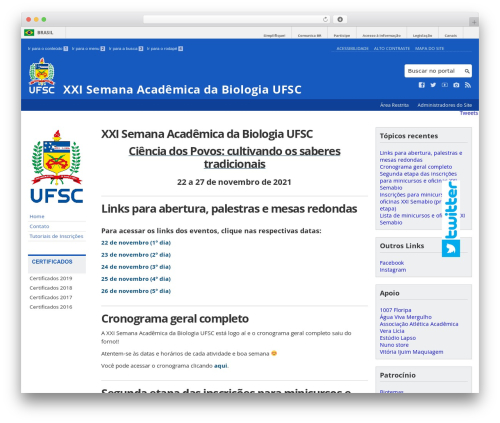Click the Tweets link near the top right

(469, 113)
